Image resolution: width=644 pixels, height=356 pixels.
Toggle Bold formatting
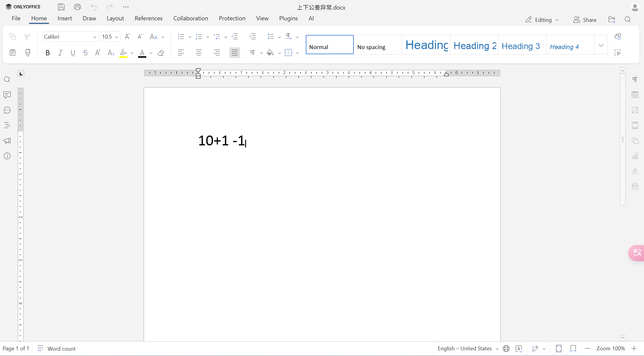coord(48,53)
